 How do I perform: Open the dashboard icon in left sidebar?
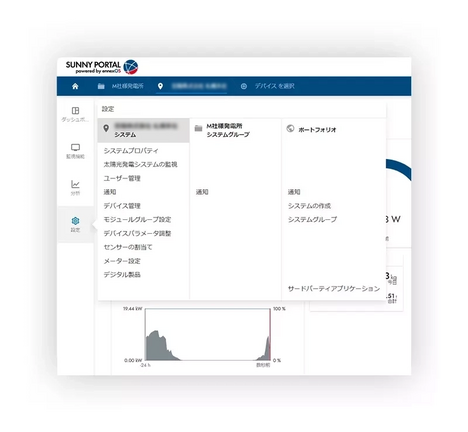tap(75, 110)
